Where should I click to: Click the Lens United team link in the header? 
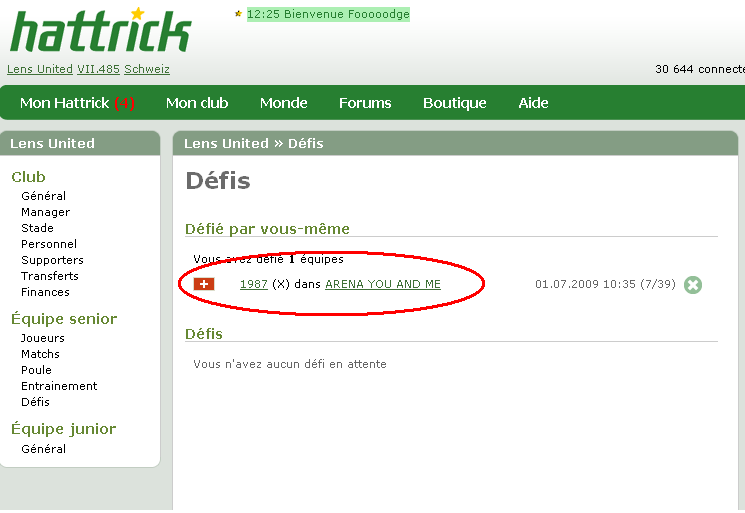click(x=40, y=69)
